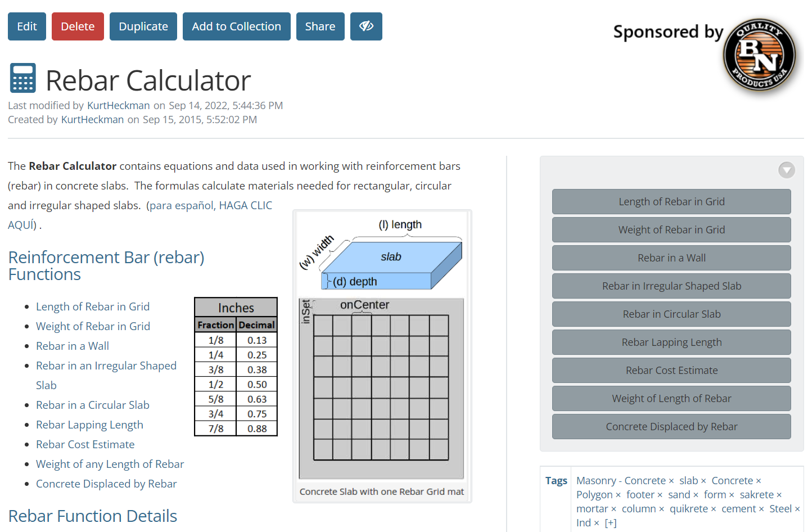This screenshot has width=808, height=532.
Task: Remove the 'cement' tag with its ×
Action: coord(761,509)
